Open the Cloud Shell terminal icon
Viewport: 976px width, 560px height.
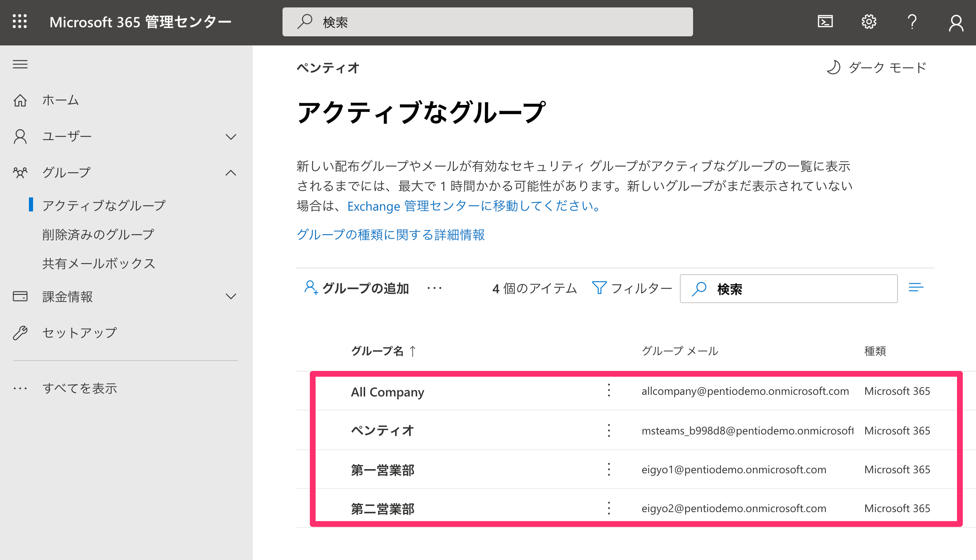pos(825,21)
